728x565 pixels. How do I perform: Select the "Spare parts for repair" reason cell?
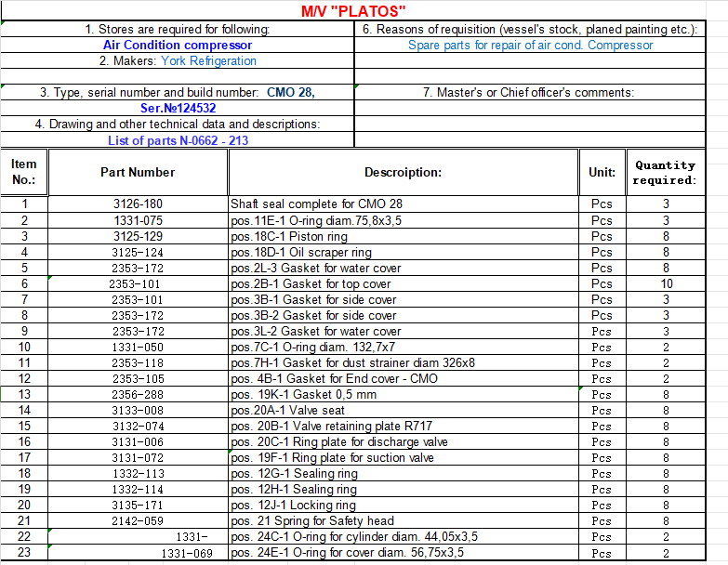530,45
